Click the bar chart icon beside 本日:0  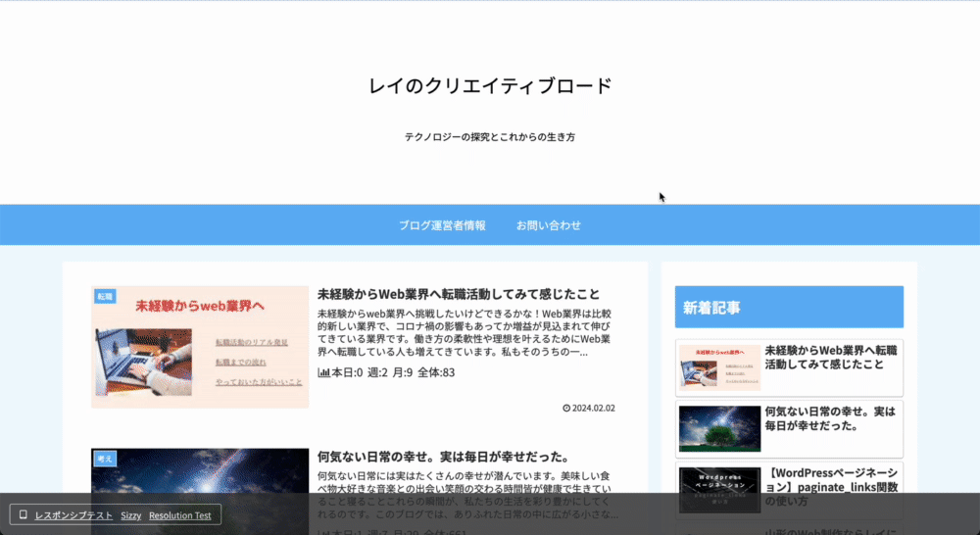coord(323,372)
